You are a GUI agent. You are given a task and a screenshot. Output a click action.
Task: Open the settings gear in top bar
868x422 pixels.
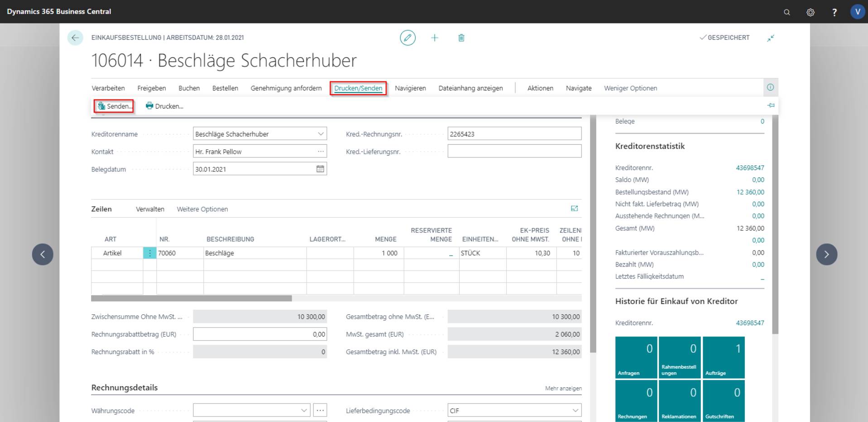click(x=810, y=12)
